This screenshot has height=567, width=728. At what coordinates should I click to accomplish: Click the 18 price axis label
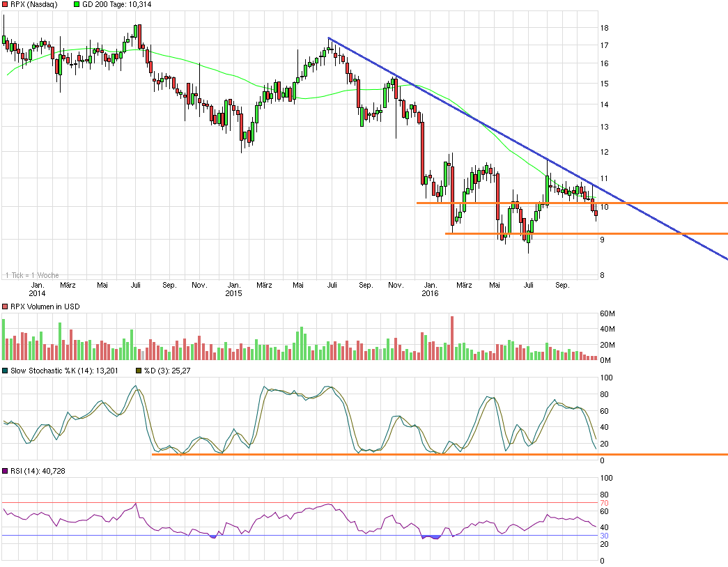point(605,28)
